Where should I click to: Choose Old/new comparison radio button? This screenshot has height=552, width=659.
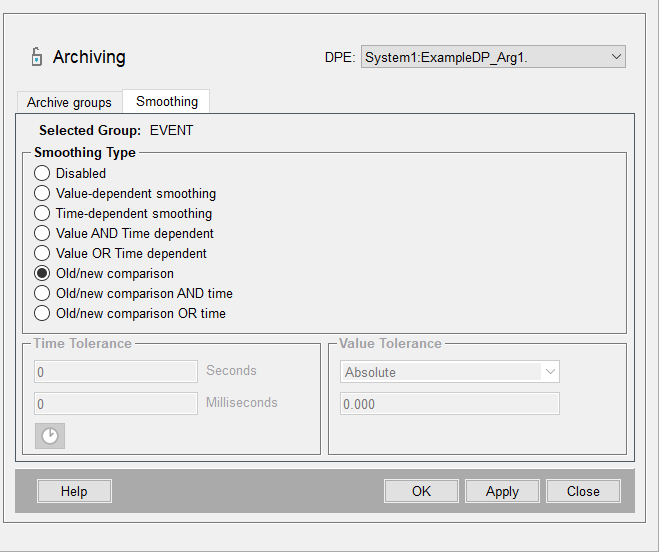pyautogui.click(x=42, y=273)
